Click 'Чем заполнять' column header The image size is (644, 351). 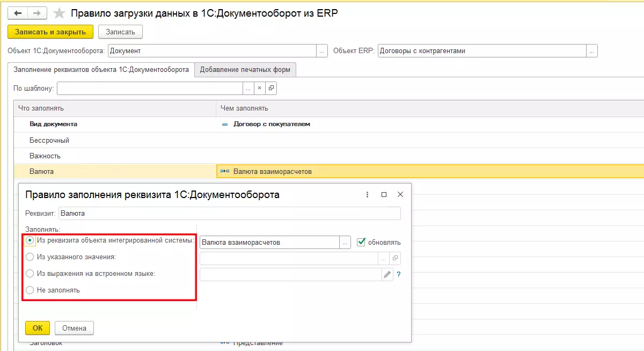[429, 108]
